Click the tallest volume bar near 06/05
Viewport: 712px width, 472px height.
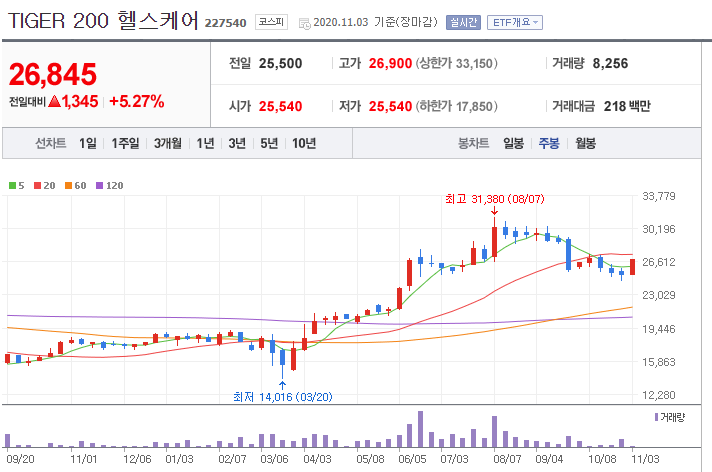point(420,429)
